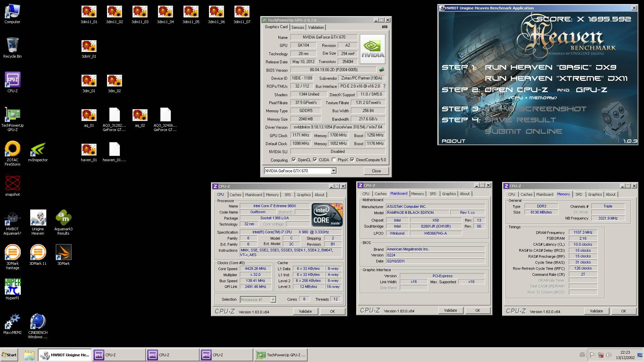The width and height of the screenshot is (644, 362).
Task: Toggle the CUDA checkbox in GPU-Z
Action: [315, 160]
